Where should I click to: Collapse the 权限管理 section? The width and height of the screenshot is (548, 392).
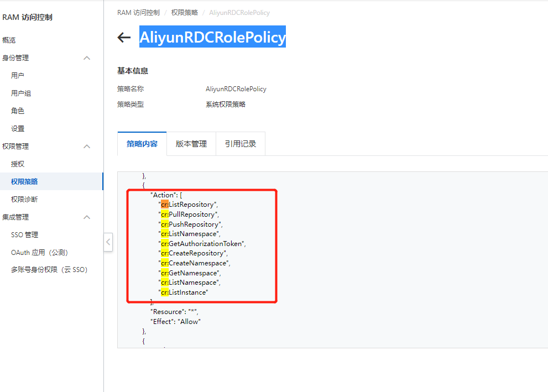click(x=87, y=147)
